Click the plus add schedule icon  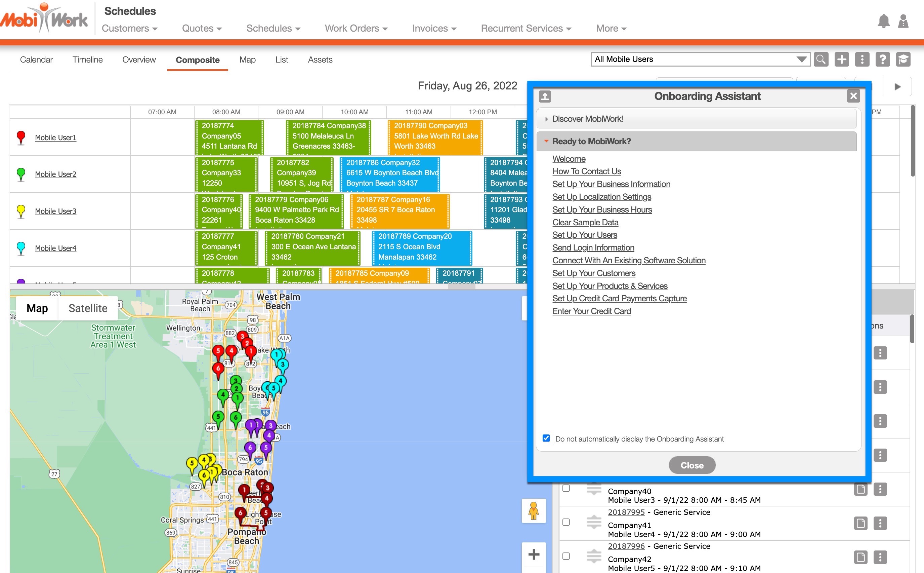pyautogui.click(x=841, y=60)
